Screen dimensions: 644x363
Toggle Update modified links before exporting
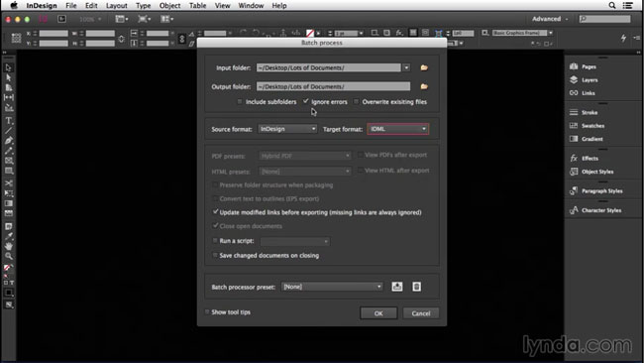pos(215,211)
